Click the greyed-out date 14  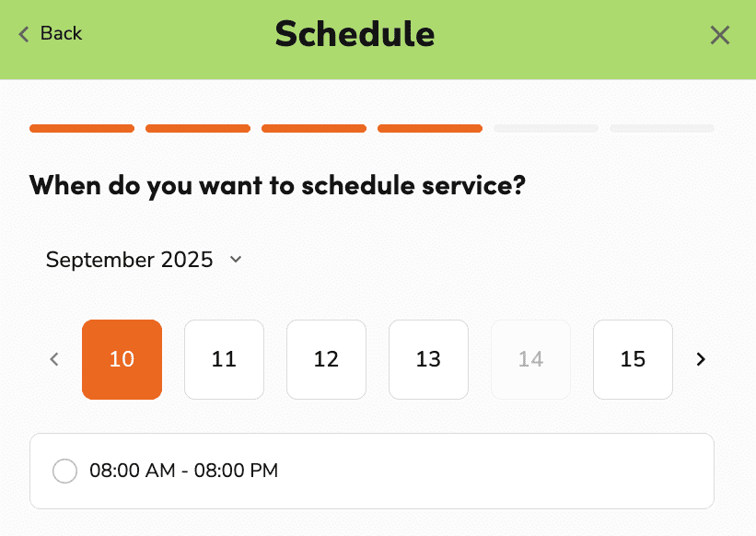[x=530, y=359]
